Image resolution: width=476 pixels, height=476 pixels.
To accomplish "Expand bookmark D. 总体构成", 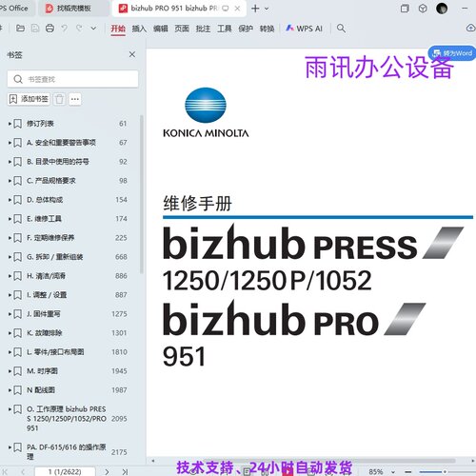I will 10,200.
